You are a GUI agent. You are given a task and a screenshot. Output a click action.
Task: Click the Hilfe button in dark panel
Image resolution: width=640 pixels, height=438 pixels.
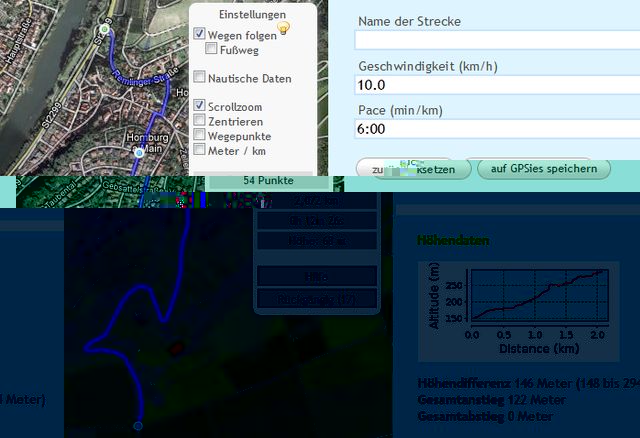click(x=316, y=276)
